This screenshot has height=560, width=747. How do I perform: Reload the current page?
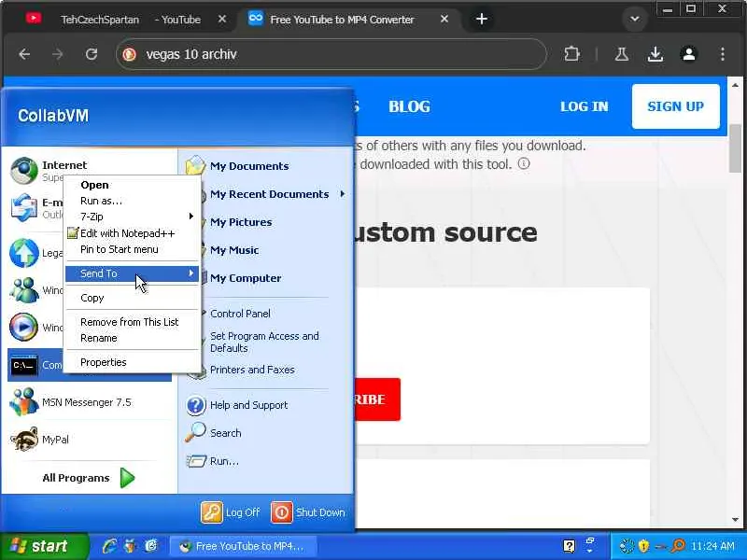pyautogui.click(x=92, y=54)
